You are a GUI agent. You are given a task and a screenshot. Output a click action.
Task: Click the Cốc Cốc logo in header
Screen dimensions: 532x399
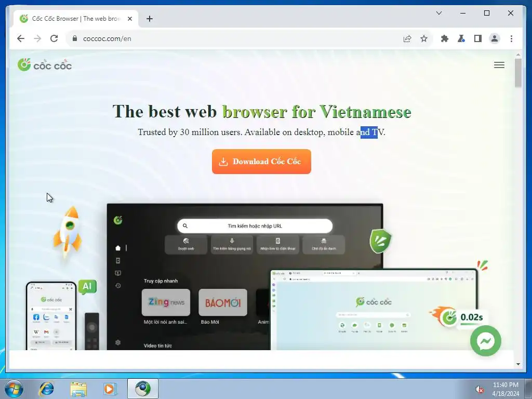45,64
